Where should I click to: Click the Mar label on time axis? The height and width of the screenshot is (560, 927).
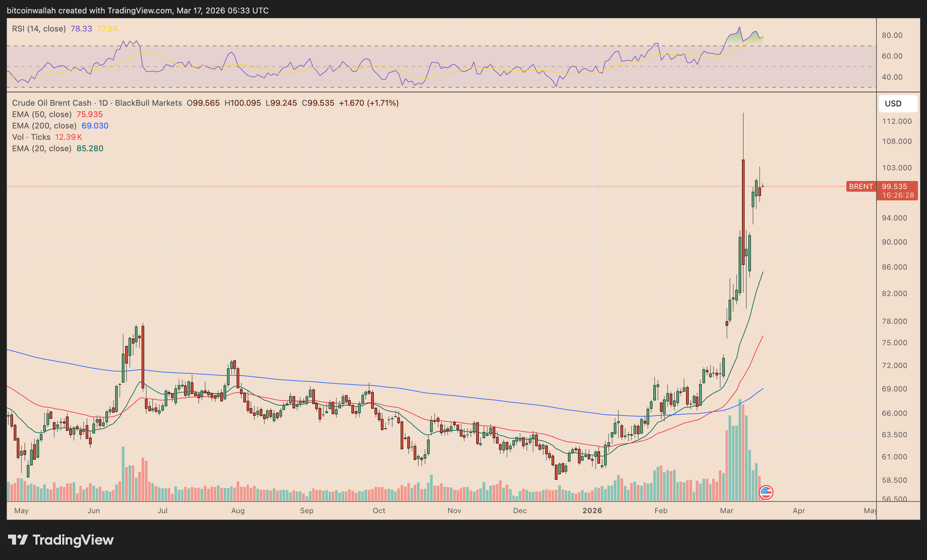pos(727,511)
